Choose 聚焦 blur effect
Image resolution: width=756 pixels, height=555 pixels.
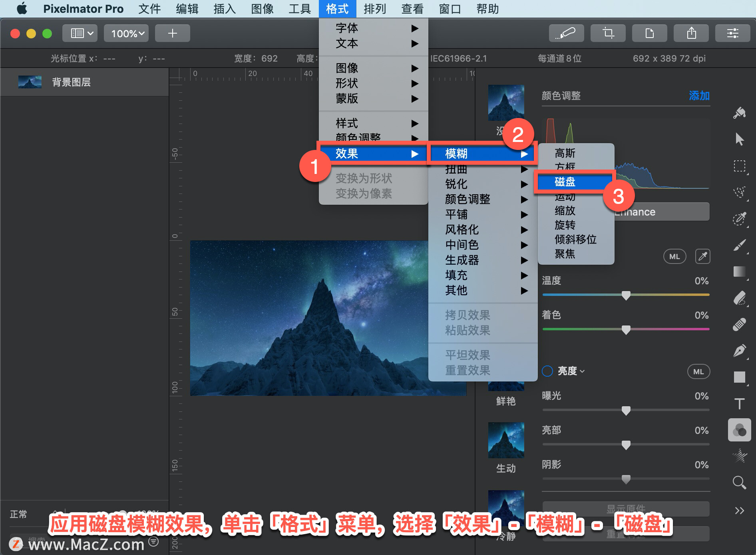tap(576, 254)
